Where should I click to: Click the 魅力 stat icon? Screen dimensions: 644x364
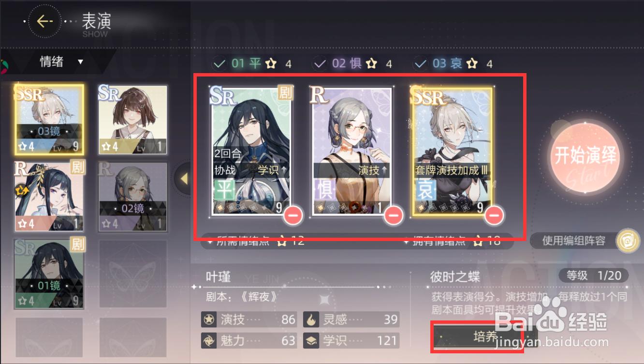click(x=209, y=341)
